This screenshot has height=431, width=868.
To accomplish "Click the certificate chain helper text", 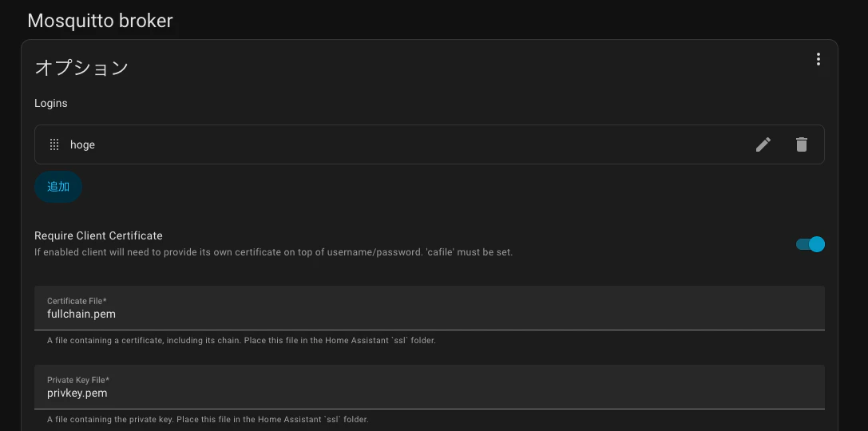I will [x=241, y=340].
